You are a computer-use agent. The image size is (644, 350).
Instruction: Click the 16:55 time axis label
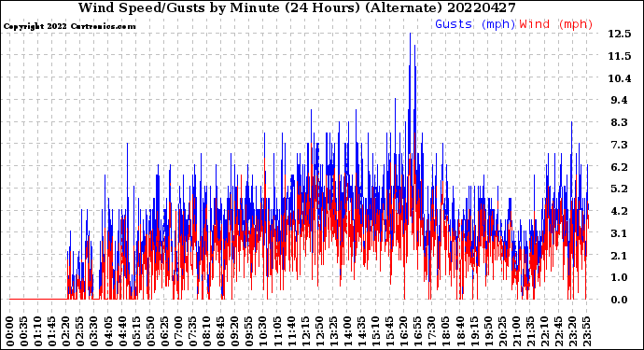(417, 331)
